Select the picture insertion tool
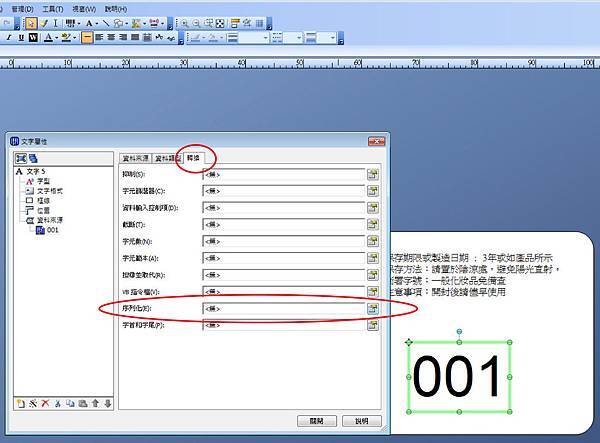Screen dimensions: 600x443 [136, 24]
